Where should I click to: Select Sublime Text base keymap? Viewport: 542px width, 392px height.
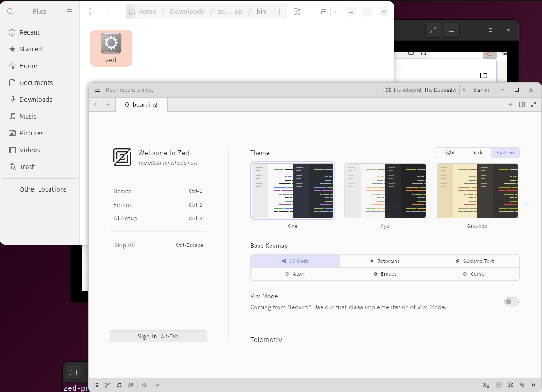tap(475, 261)
